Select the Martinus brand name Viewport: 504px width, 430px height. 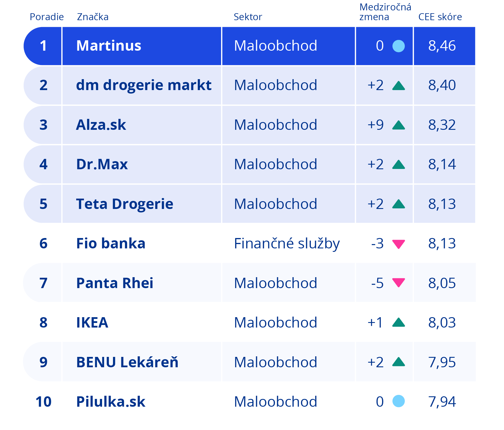[x=109, y=46]
